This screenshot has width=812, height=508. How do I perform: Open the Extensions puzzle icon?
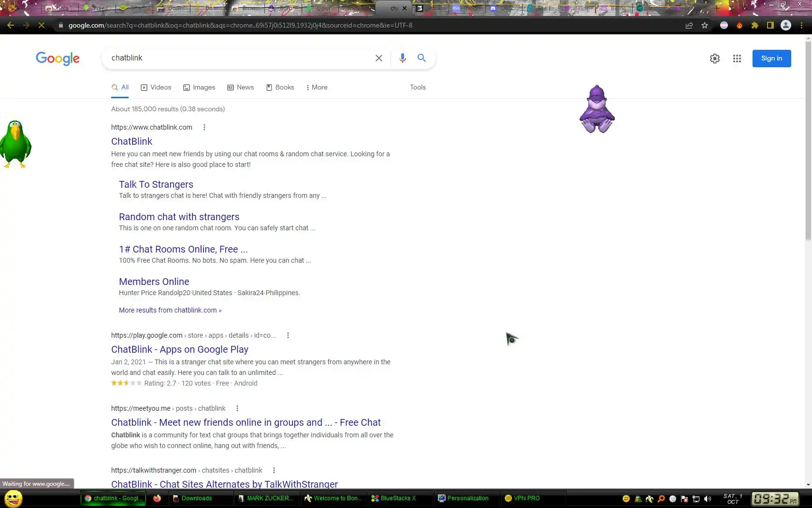(755, 25)
